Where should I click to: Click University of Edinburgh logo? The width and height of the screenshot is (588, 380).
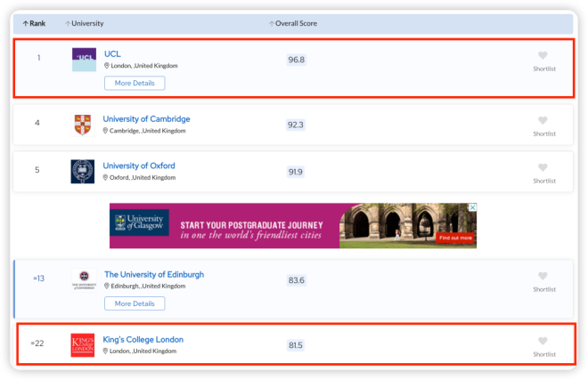pyautogui.click(x=85, y=279)
